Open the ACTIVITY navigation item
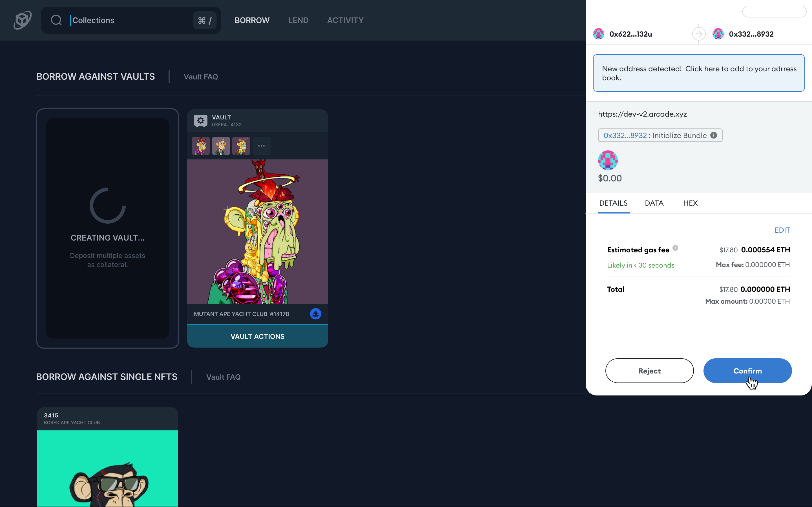 point(345,20)
